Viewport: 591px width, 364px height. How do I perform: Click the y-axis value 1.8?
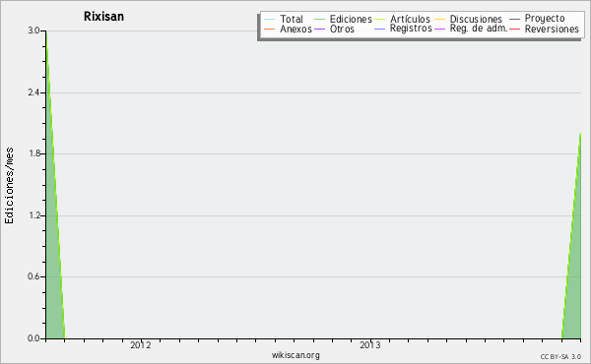[33, 153]
